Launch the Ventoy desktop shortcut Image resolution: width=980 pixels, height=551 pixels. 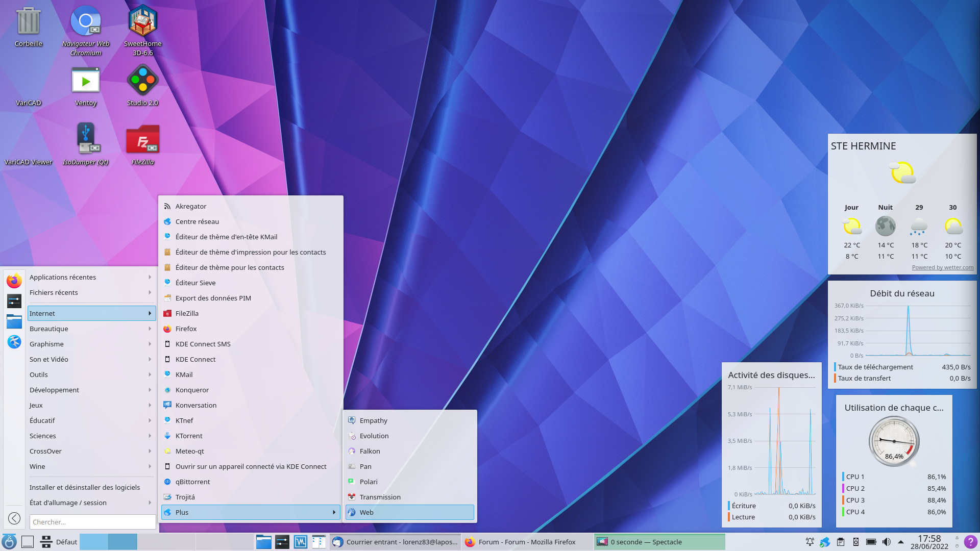point(86,86)
